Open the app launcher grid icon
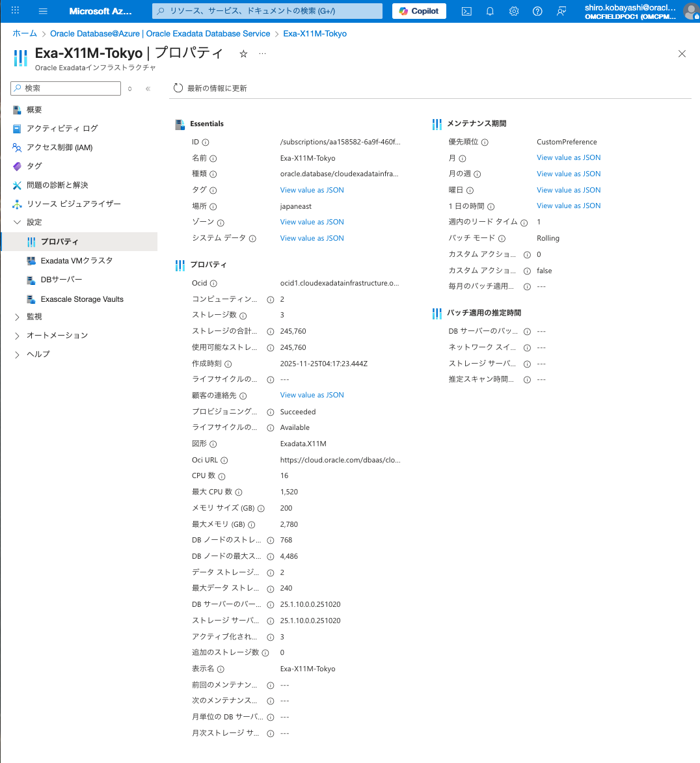Image resolution: width=700 pixels, height=763 pixels. 15,10
